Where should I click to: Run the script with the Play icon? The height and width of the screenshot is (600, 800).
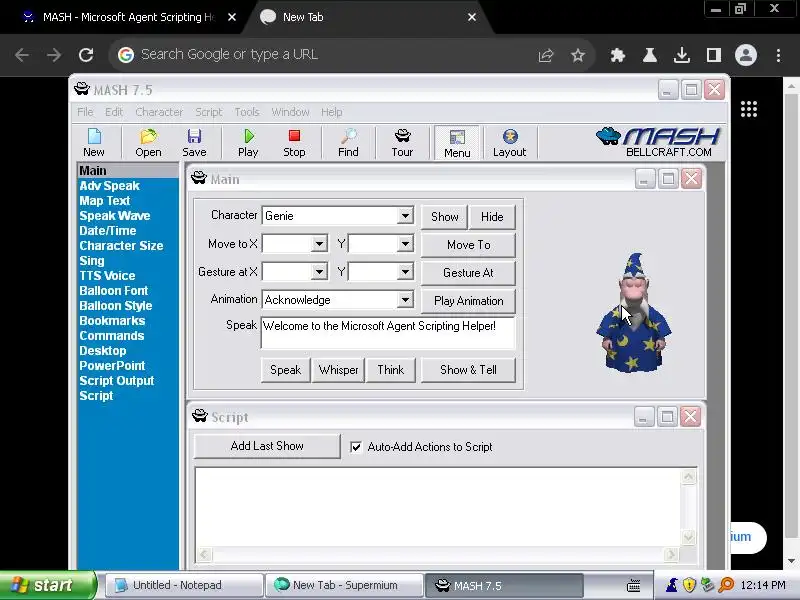click(248, 143)
